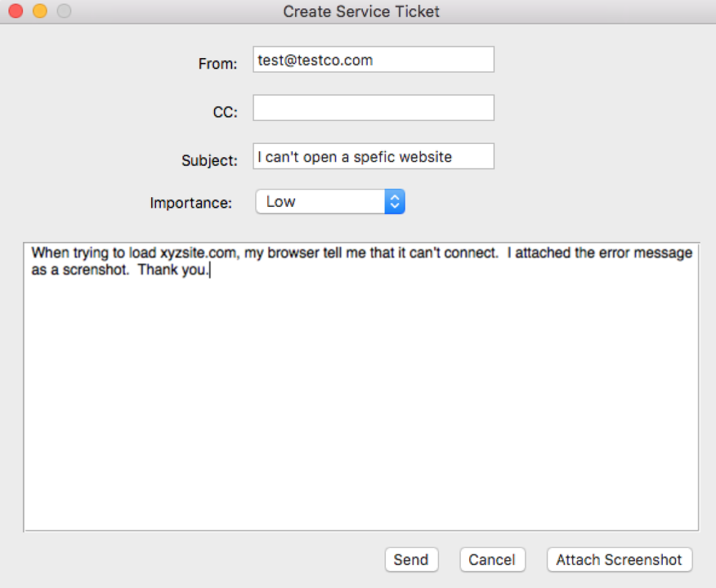716x588 pixels.
Task: Minimize window with yellow button
Action: [40, 11]
